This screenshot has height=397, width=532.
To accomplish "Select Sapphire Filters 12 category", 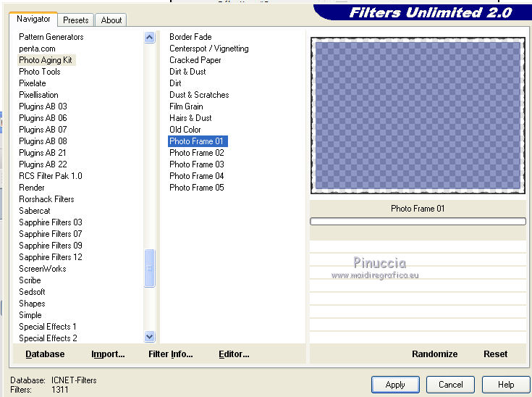I will point(51,256).
